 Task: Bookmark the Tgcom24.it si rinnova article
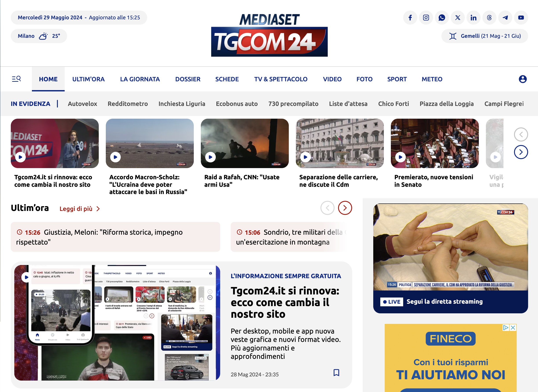click(336, 372)
